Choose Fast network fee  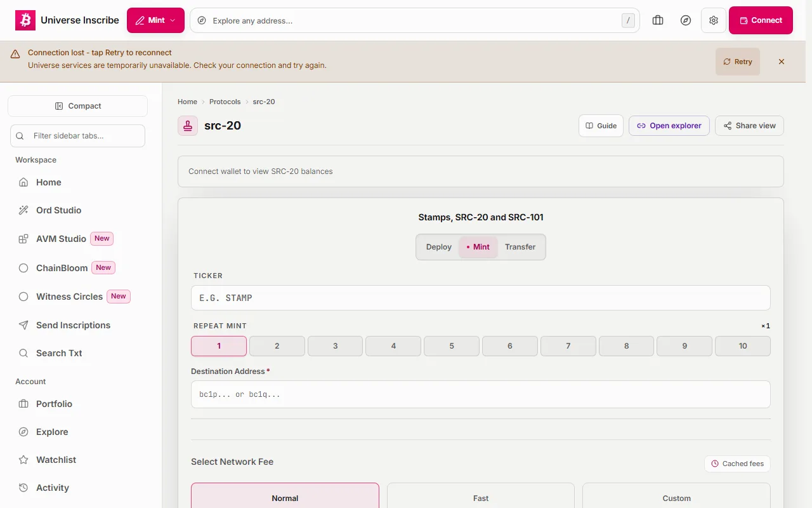[481, 496]
